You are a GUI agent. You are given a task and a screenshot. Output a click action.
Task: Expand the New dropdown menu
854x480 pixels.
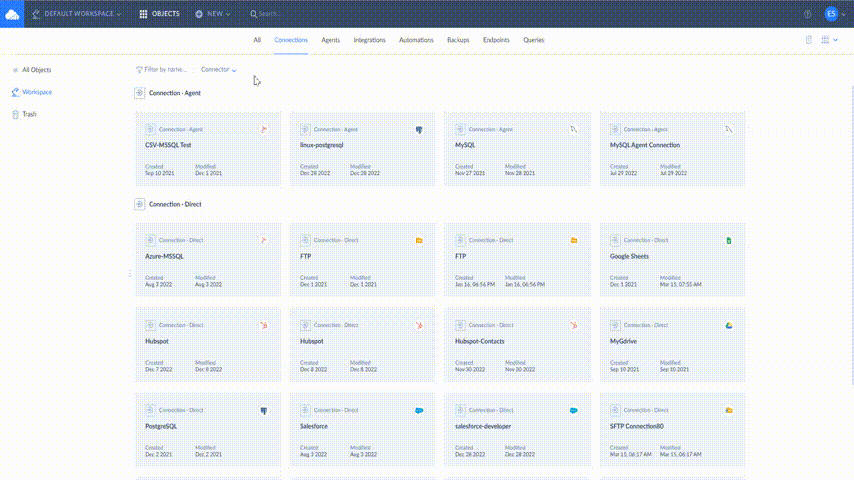(x=212, y=14)
